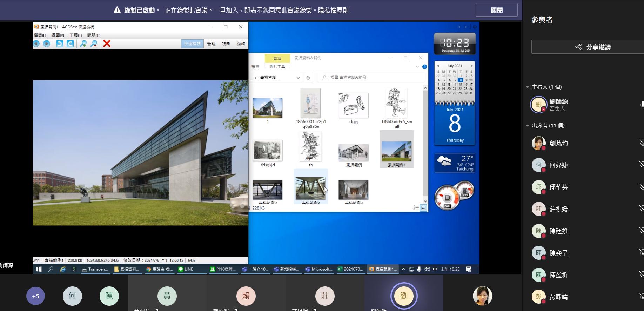Zoom in with the magnifier plus icon
This screenshot has height=311, width=644.
point(83,44)
